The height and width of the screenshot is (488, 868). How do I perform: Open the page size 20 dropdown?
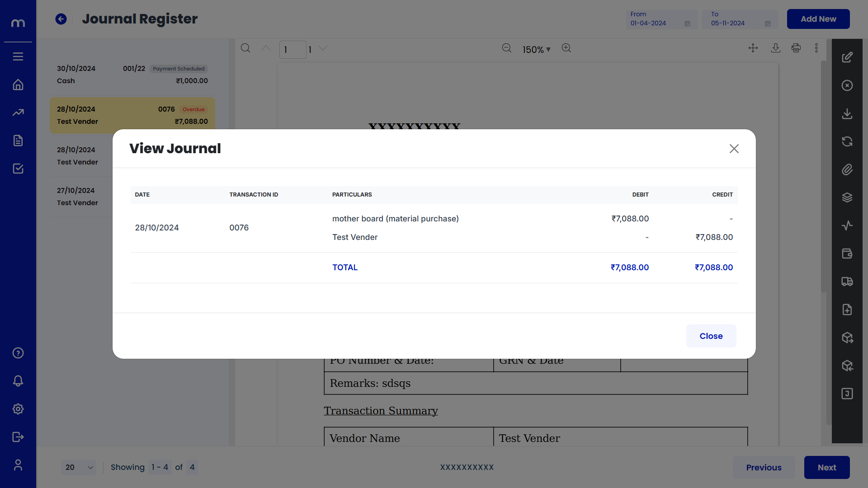point(79,467)
